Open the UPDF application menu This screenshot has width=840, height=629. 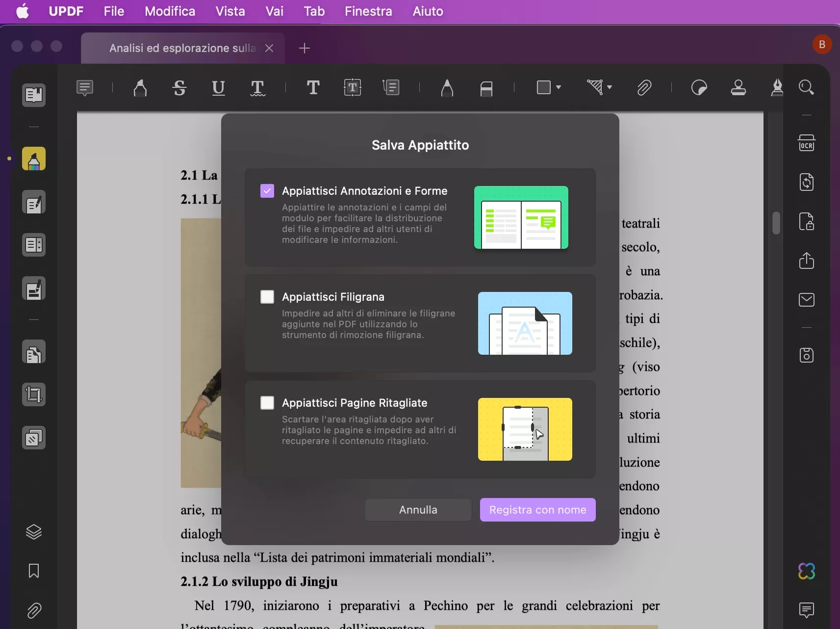pyautogui.click(x=66, y=11)
